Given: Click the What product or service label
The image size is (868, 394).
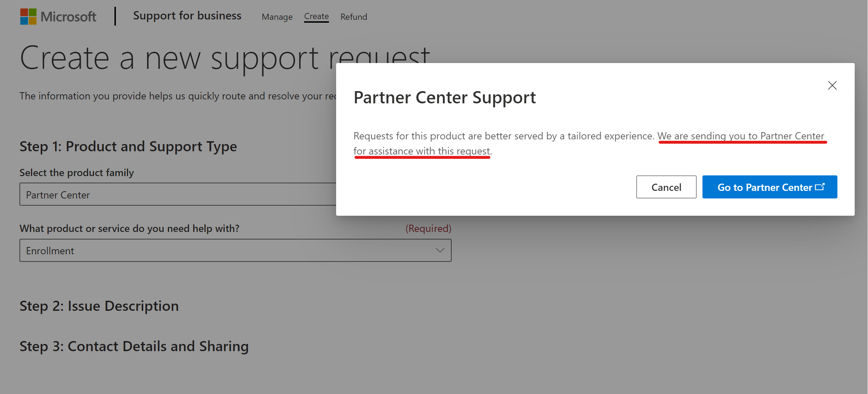Looking at the screenshot, I should (x=130, y=228).
